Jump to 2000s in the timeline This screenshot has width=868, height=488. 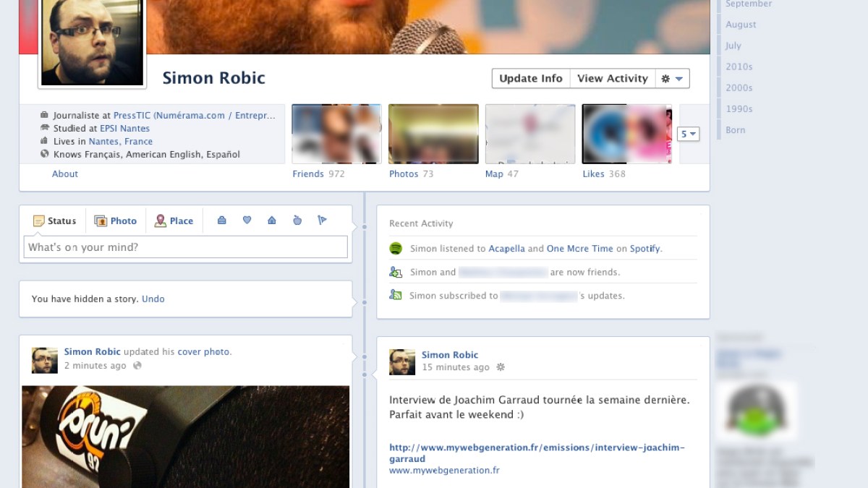coord(739,87)
